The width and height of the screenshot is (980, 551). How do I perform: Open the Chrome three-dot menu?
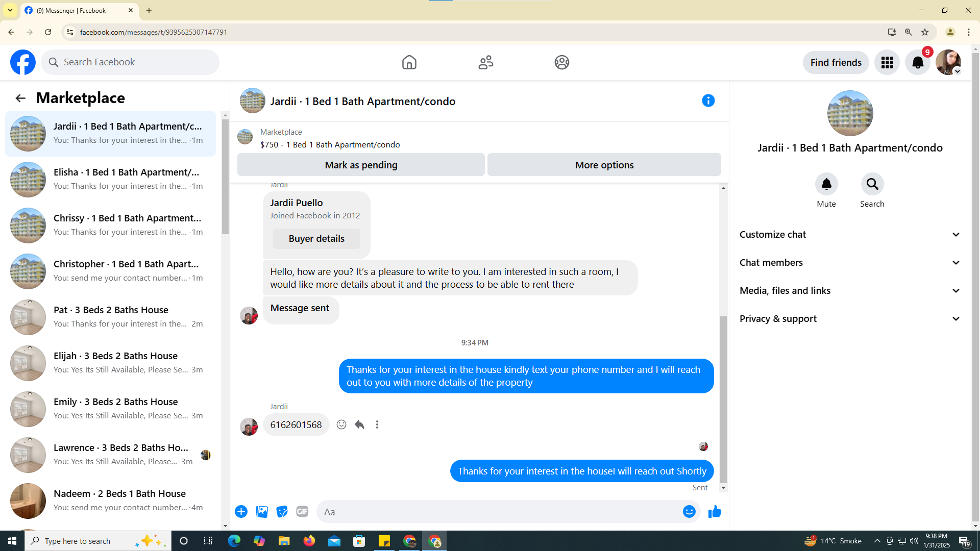(x=969, y=32)
